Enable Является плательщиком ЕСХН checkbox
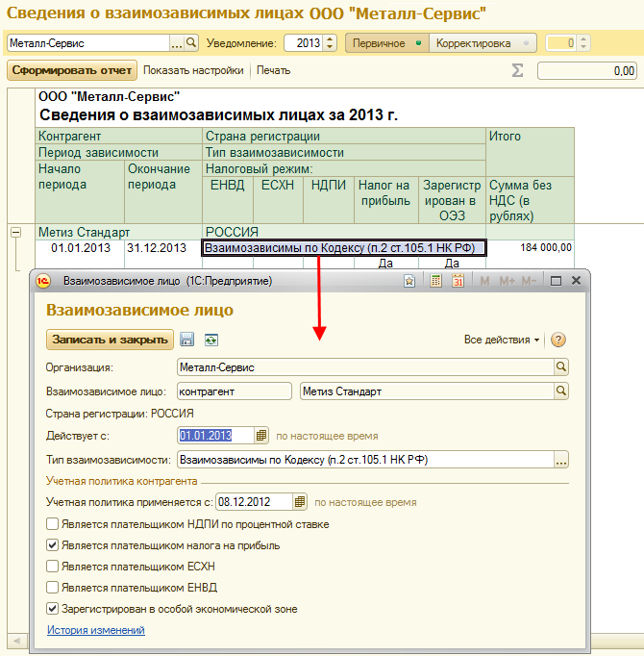The height and width of the screenshot is (656, 644). [x=52, y=566]
